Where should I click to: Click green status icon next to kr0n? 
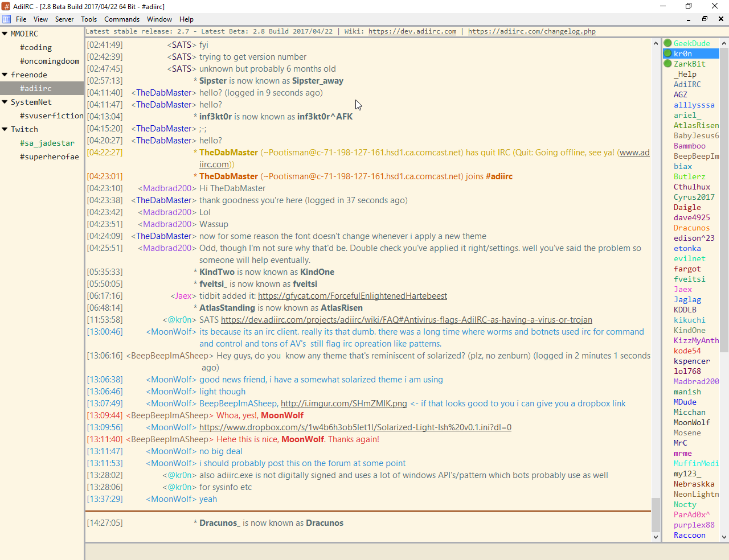click(x=667, y=53)
